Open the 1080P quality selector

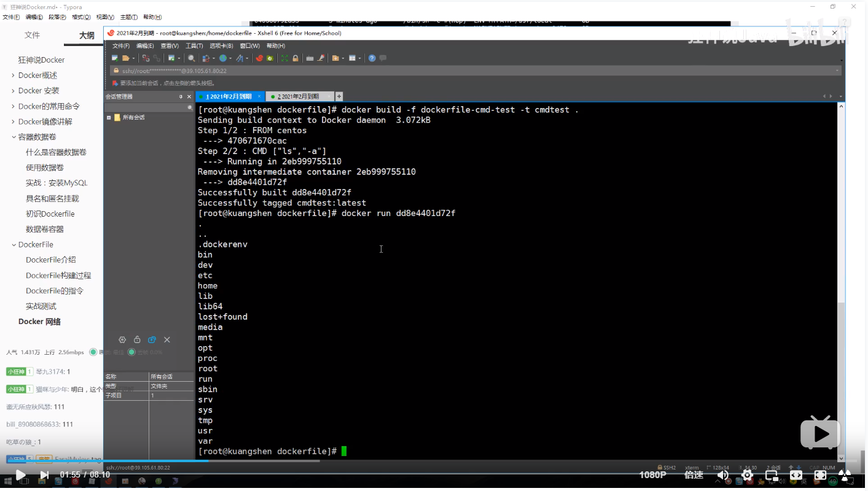click(x=652, y=475)
